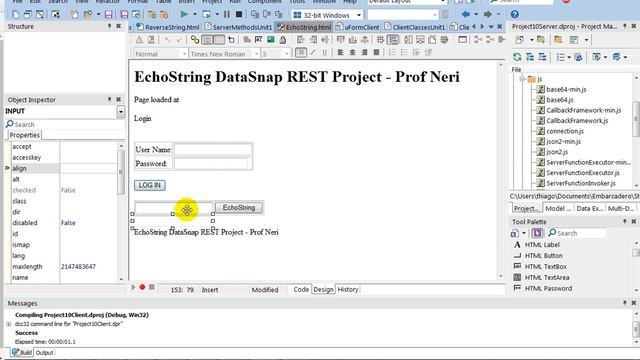Click the play macro triangle in editor status bar
The image size is (640, 360).
pyautogui.click(x=133, y=287)
